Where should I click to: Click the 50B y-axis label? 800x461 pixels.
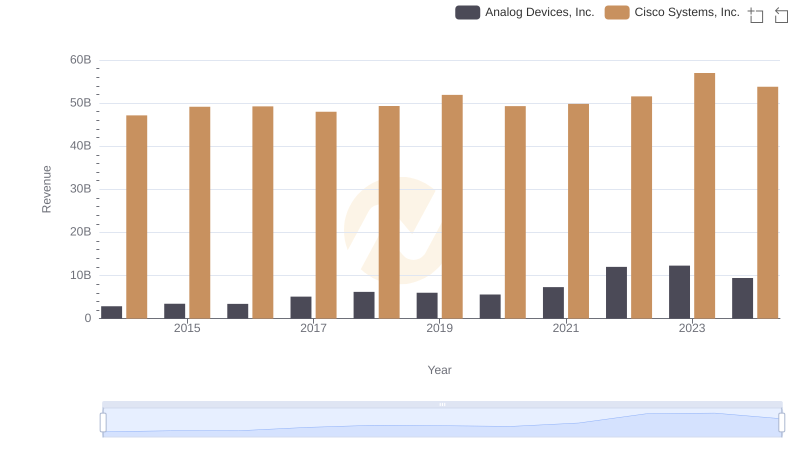point(81,103)
